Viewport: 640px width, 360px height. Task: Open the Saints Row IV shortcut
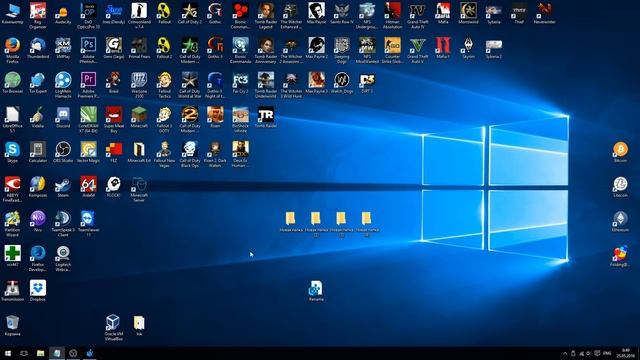pyautogui.click(x=341, y=11)
